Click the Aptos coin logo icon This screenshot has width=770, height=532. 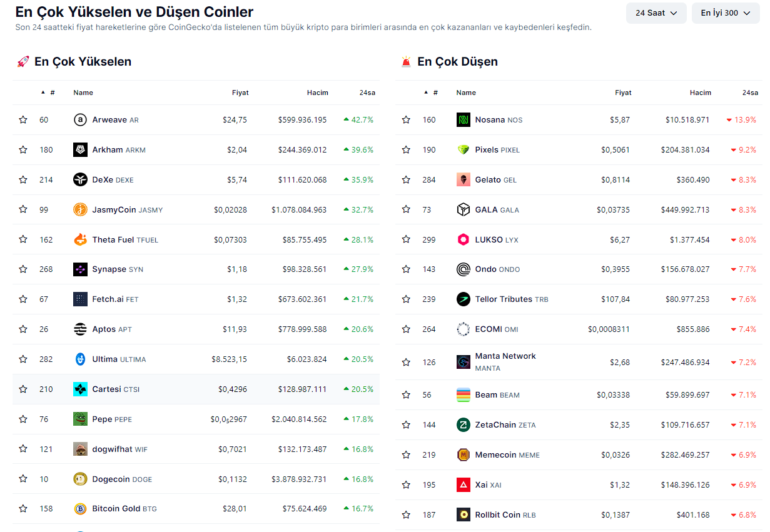tap(80, 329)
